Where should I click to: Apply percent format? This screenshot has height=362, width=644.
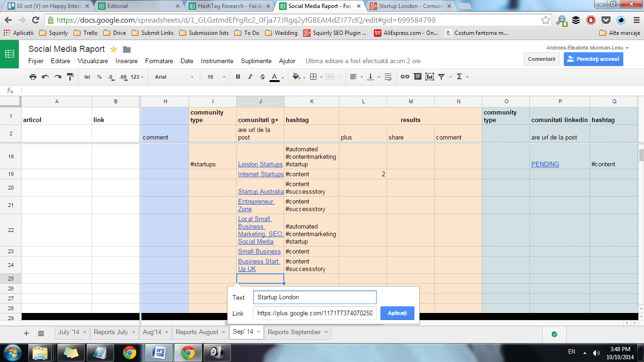coord(99,77)
